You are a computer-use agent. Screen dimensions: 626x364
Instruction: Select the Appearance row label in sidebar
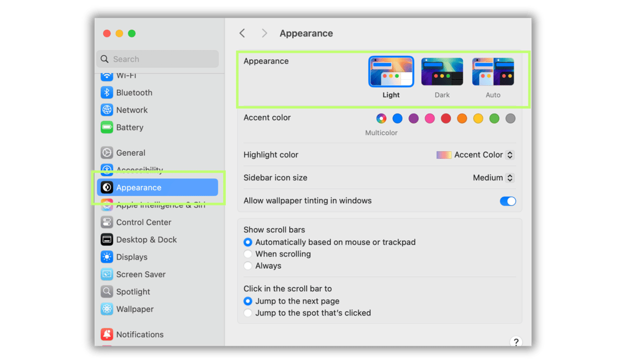(x=139, y=188)
